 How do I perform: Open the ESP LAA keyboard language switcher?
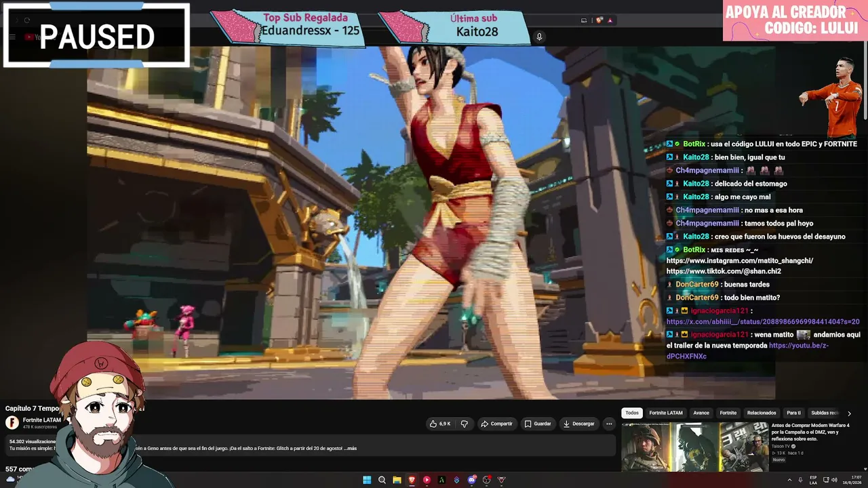[813, 480]
